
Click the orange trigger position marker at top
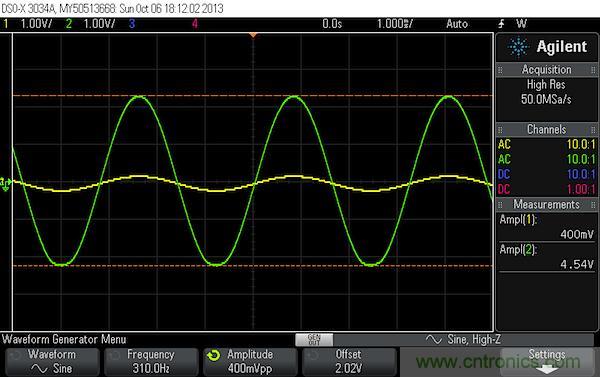(253, 36)
